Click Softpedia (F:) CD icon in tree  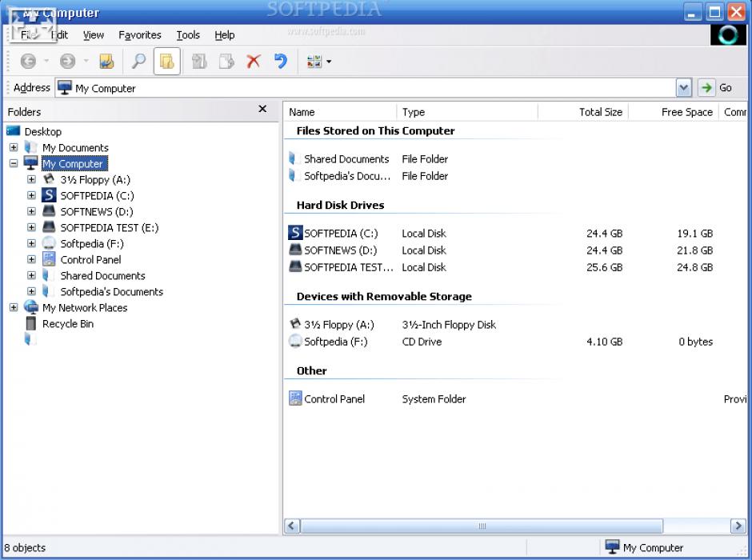49,243
